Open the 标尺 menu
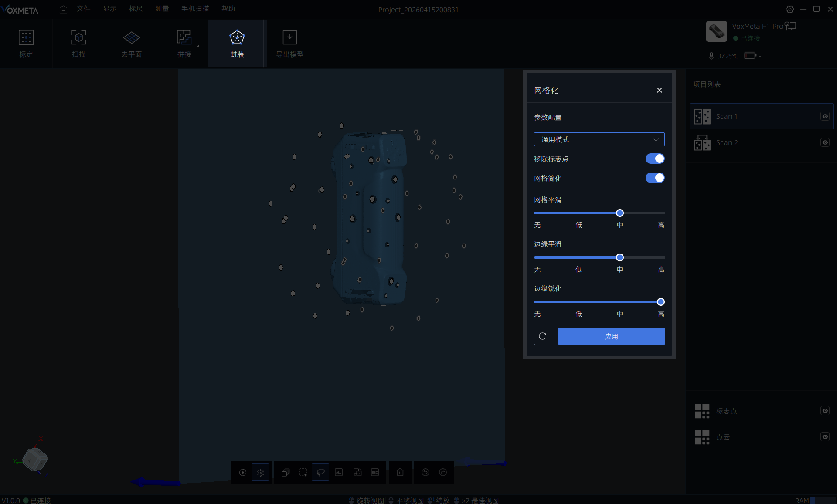The height and width of the screenshot is (504, 837). (136, 9)
